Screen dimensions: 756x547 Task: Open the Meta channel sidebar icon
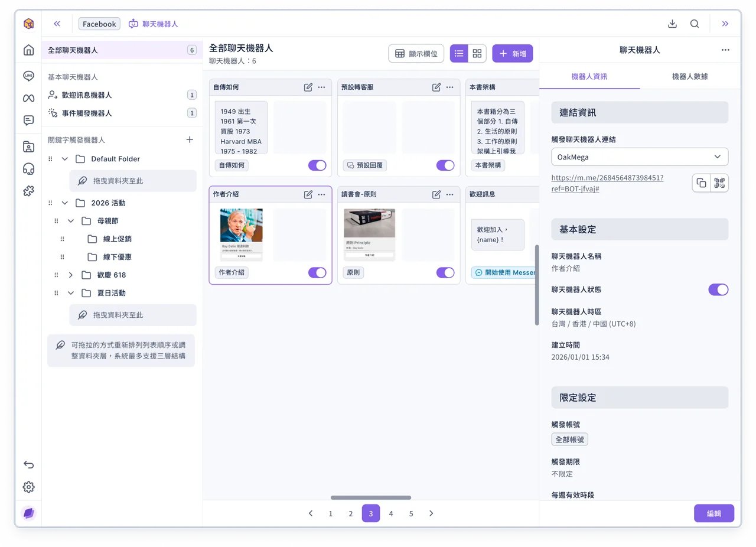tap(28, 97)
